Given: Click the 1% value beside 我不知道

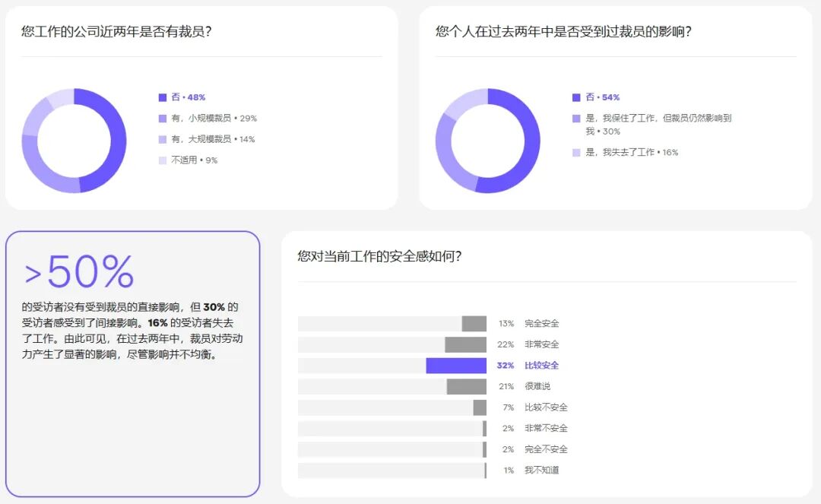Looking at the screenshot, I should point(509,470).
